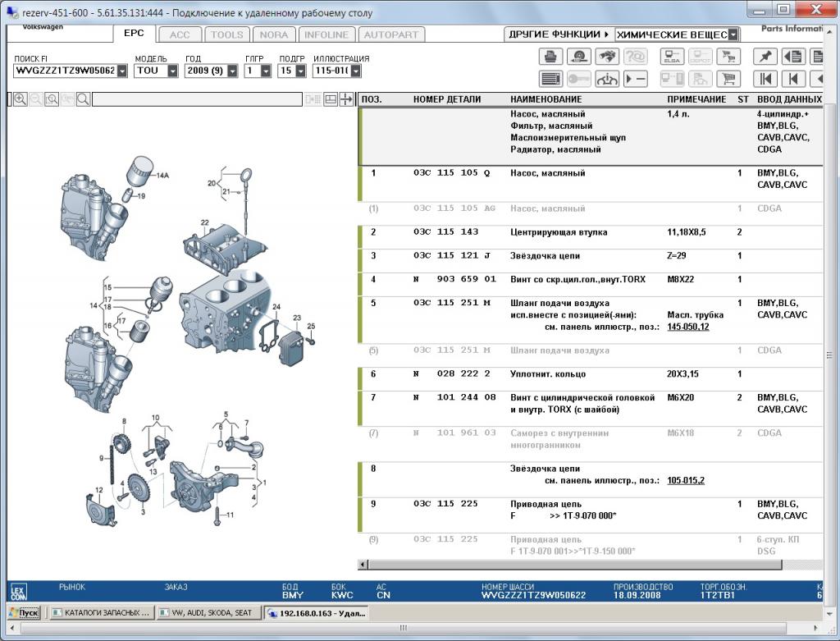
Task: Click the Пуск start button
Action: coord(24,612)
